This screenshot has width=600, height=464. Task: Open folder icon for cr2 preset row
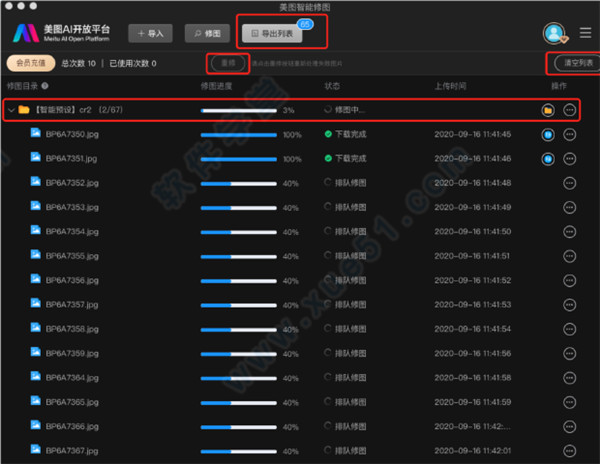click(548, 110)
